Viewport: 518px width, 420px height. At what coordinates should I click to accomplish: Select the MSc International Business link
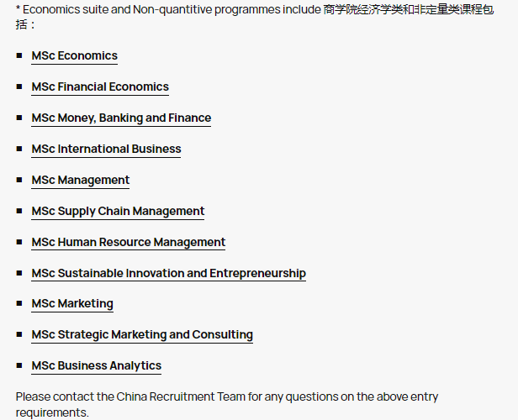[x=106, y=150]
